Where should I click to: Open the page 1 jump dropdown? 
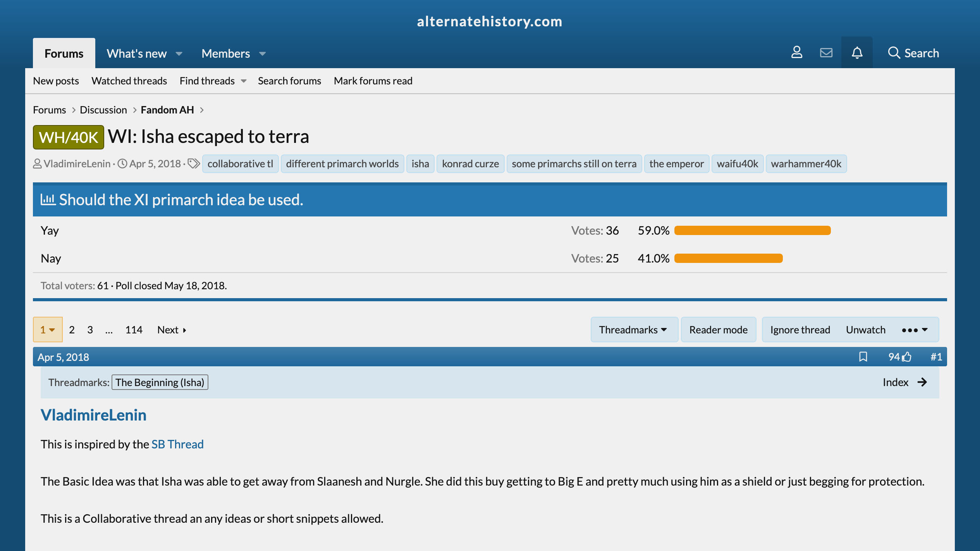click(48, 330)
